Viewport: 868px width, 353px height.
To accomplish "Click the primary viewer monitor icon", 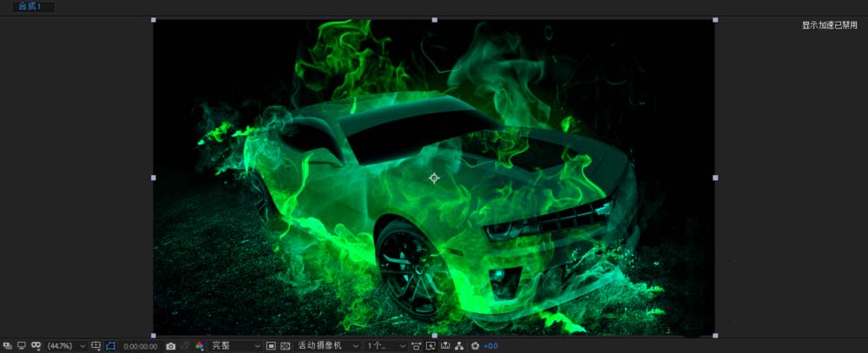I will pyautogui.click(x=22, y=345).
